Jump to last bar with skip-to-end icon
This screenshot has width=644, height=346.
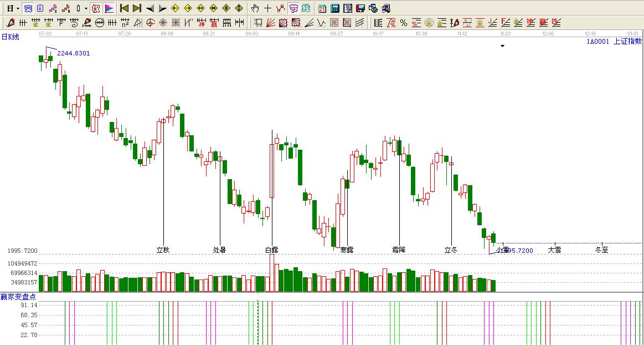coord(137,8)
